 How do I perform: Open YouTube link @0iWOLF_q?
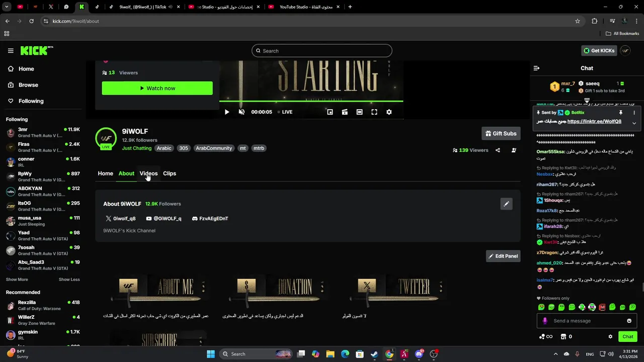[x=164, y=219]
